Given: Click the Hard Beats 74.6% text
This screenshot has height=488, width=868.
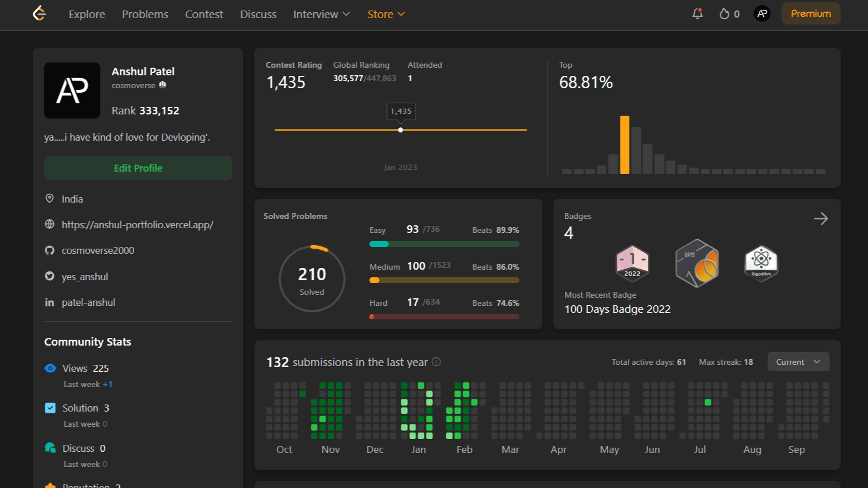Looking at the screenshot, I should (x=495, y=303).
